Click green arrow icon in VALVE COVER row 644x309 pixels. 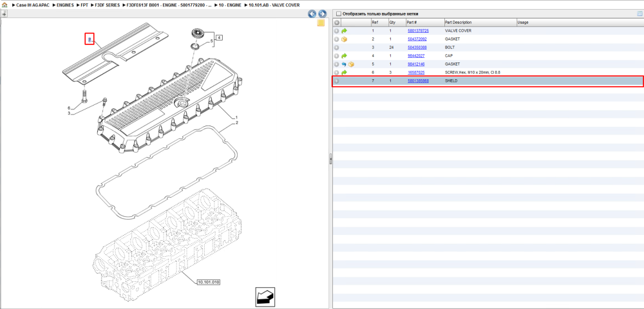tap(344, 31)
